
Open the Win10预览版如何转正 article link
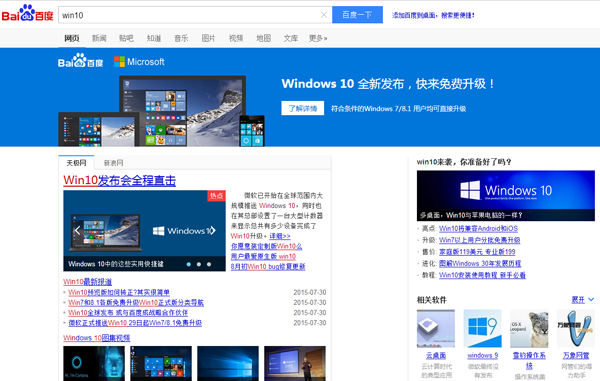point(119,292)
